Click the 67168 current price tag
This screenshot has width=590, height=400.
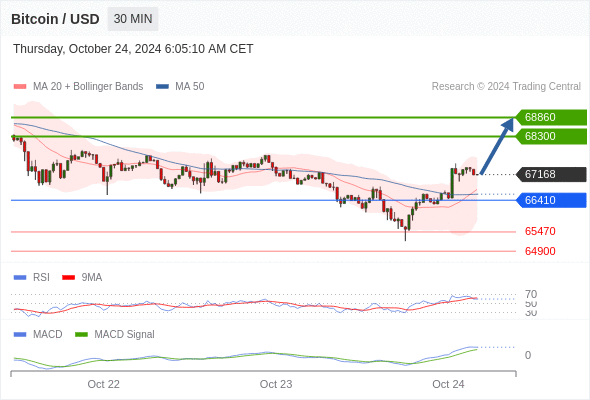coord(550,174)
